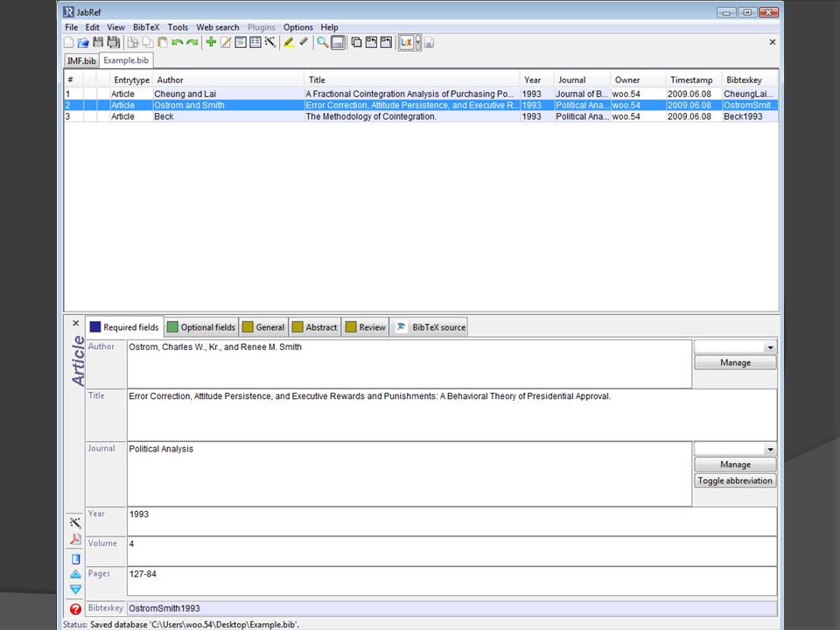Click the last toolbar icon right of LyX
Image resolution: width=840 pixels, height=630 pixels.
(x=429, y=42)
